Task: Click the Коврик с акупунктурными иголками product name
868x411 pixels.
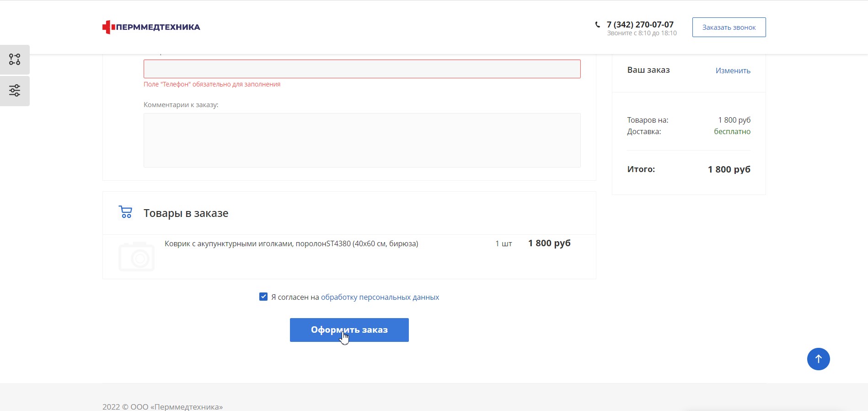Action: click(291, 243)
